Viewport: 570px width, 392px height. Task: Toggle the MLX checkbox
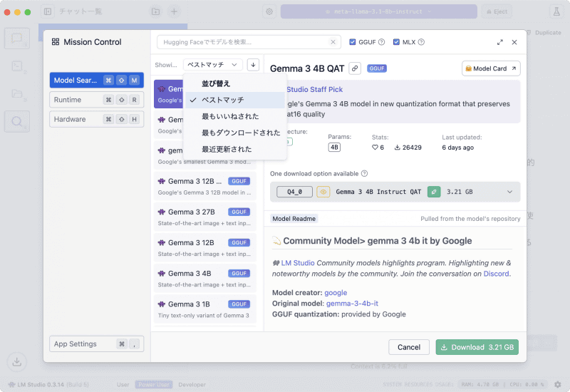click(x=396, y=42)
